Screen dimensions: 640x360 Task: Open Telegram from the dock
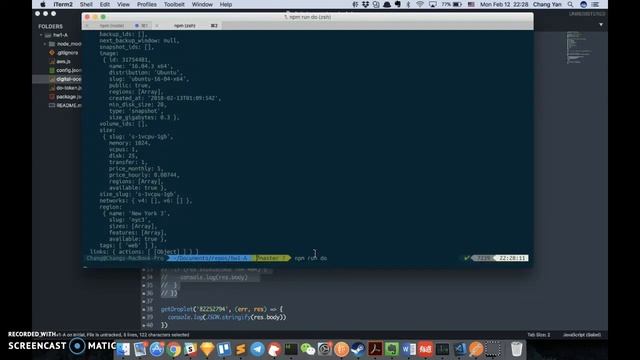click(258, 349)
